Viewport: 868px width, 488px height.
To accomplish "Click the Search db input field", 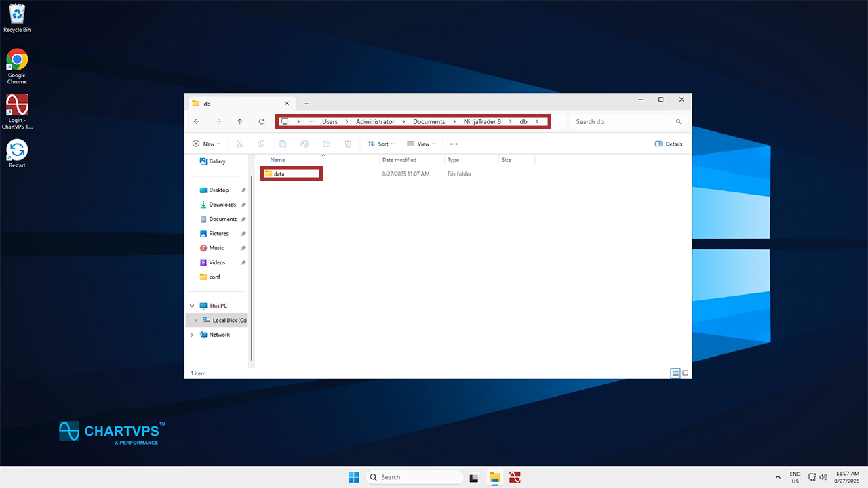I will tap(623, 122).
